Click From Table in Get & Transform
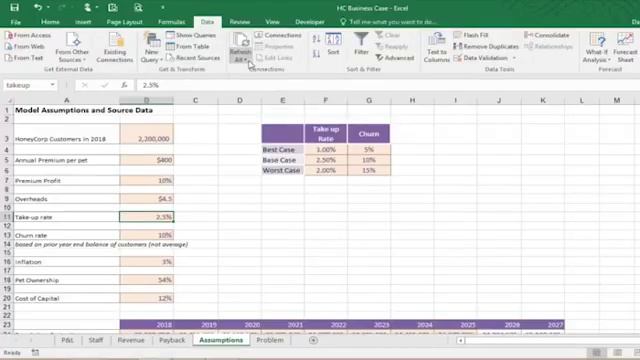The height and width of the screenshot is (360, 640). 188,47
